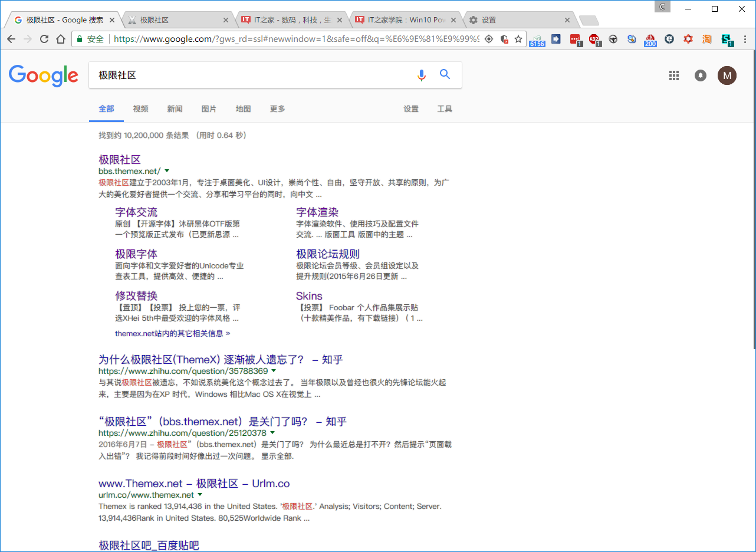Screen dimensions: 756x552
Task: Open the Google account avatar M
Action: tap(727, 75)
